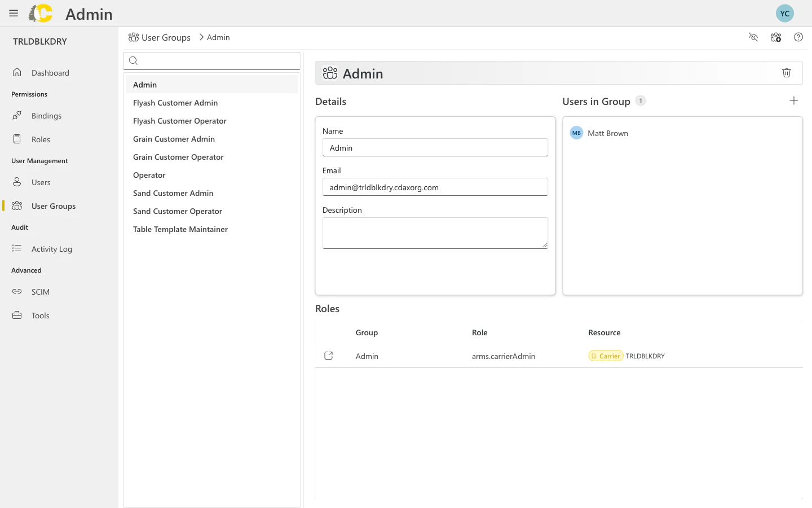Select Matt Brown in Users in Group
The height and width of the screenshot is (508, 812).
point(608,133)
